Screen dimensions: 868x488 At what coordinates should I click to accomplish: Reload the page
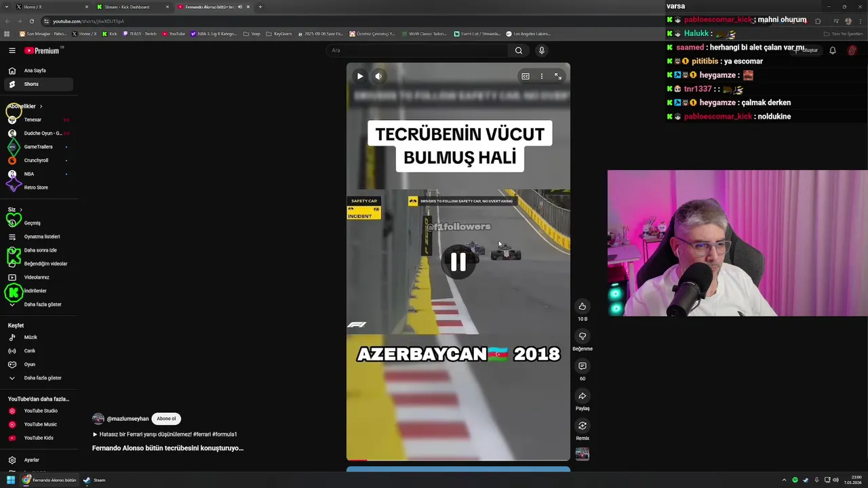tap(31, 21)
